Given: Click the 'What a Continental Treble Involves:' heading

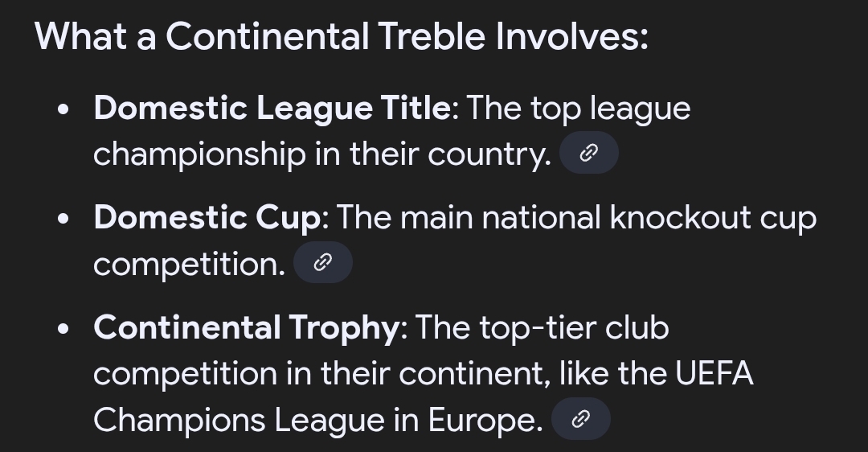Looking at the screenshot, I should pos(341,36).
